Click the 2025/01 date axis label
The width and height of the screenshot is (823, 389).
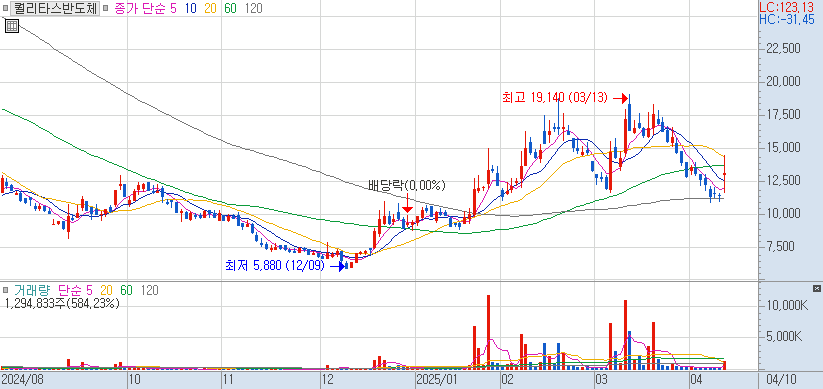coord(437,380)
